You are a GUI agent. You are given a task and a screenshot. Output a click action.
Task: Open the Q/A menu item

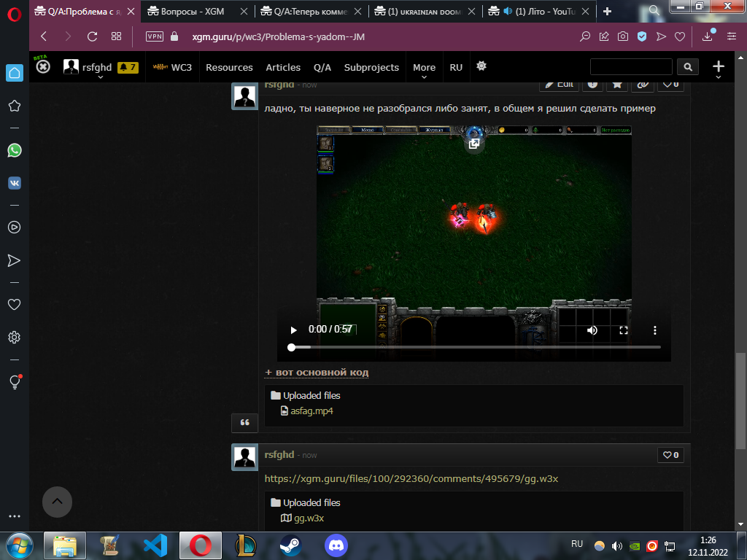322,68
